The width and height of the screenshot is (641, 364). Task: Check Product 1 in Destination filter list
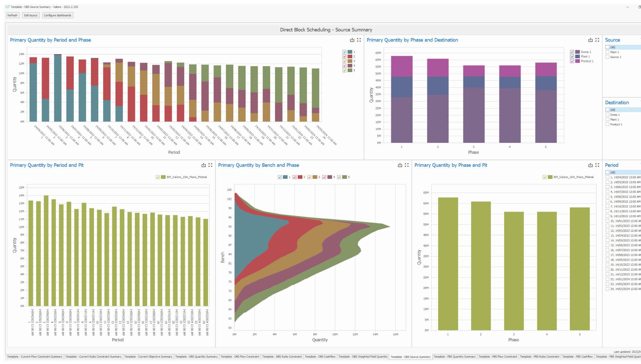[x=607, y=124]
